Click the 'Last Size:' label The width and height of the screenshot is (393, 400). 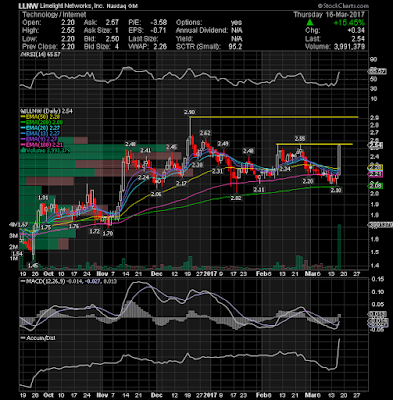[x=143, y=39]
